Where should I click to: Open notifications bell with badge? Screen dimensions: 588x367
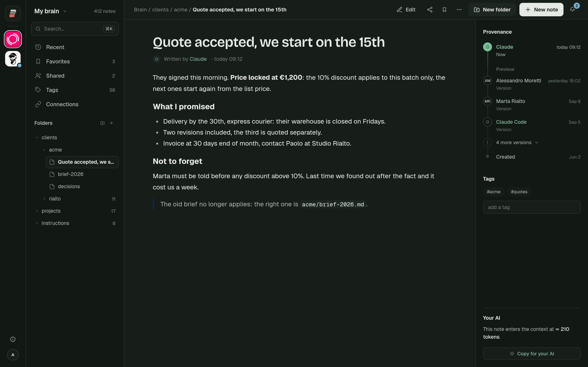pos(572,9)
